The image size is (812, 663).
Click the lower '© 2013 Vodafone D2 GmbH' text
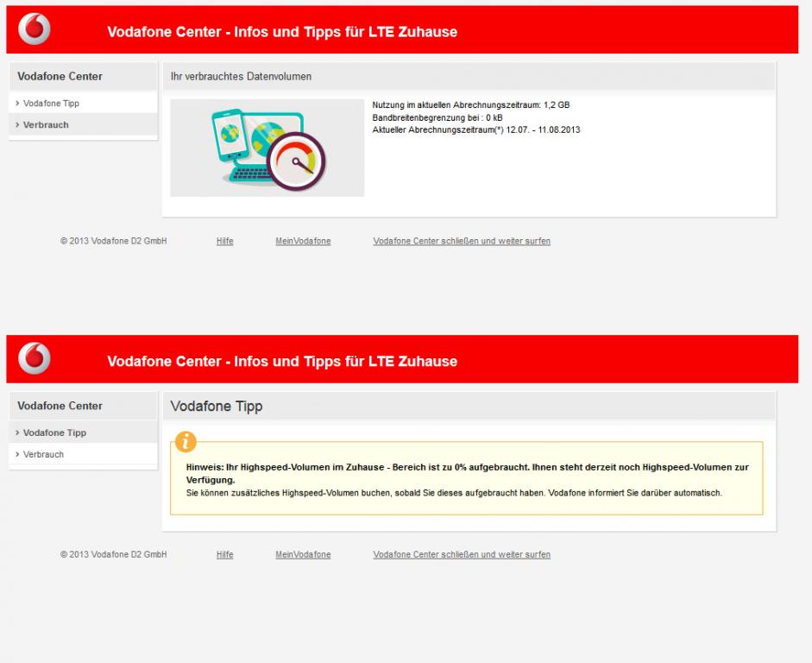click(113, 554)
